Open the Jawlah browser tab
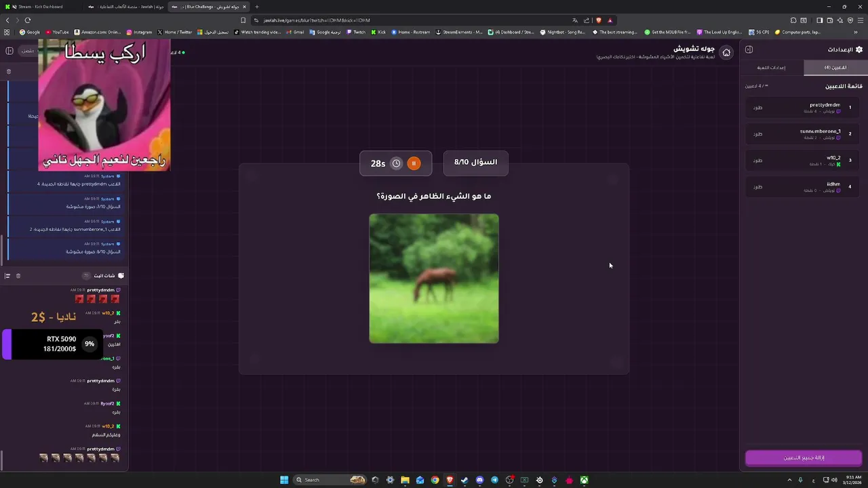This screenshot has height=488, width=868. pos(126,7)
